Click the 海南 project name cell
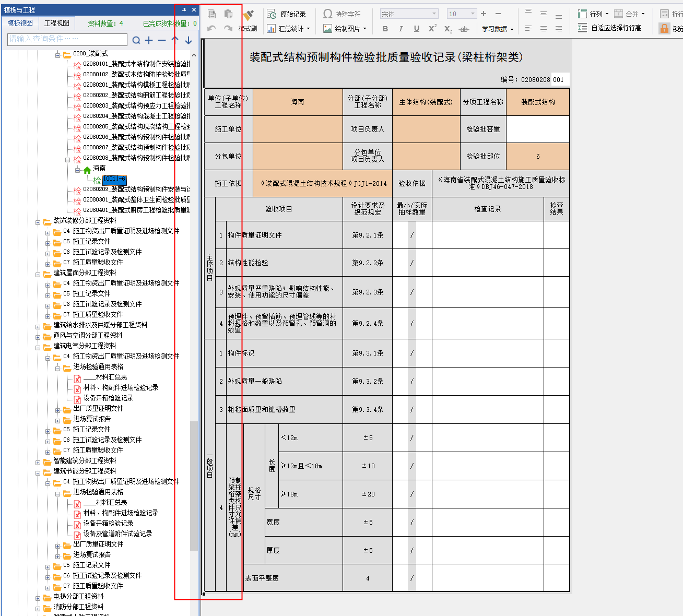Image resolution: width=683 pixels, height=616 pixels. (298, 102)
